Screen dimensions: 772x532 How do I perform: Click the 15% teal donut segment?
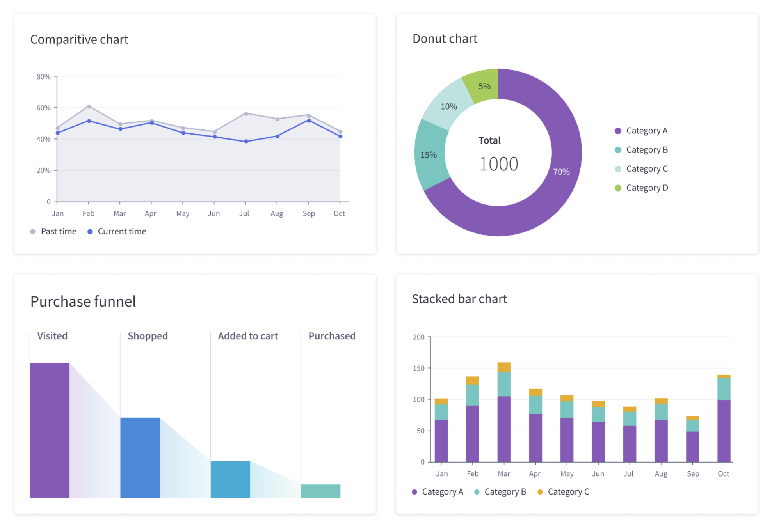pos(429,155)
